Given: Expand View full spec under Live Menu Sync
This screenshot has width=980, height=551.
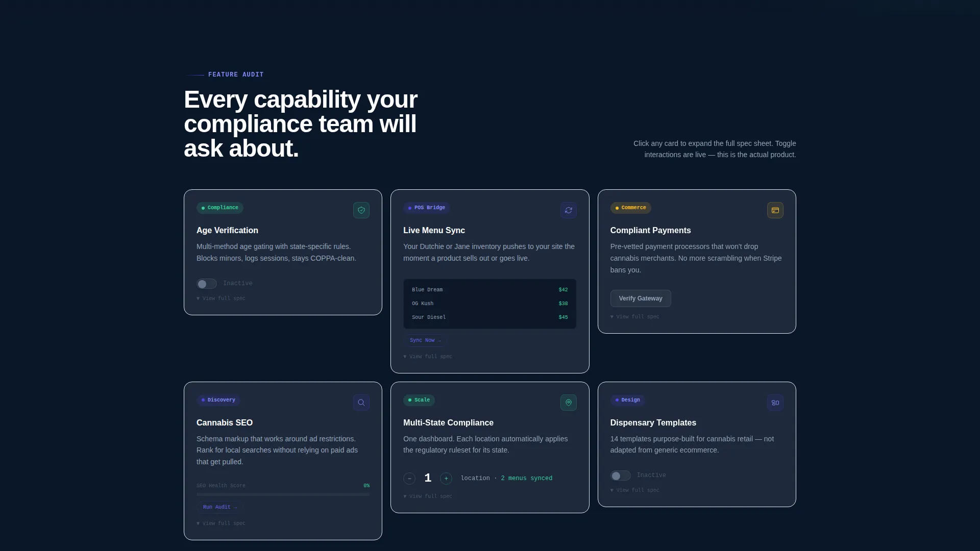Looking at the screenshot, I should pyautogui.click(x=428, y=357).
